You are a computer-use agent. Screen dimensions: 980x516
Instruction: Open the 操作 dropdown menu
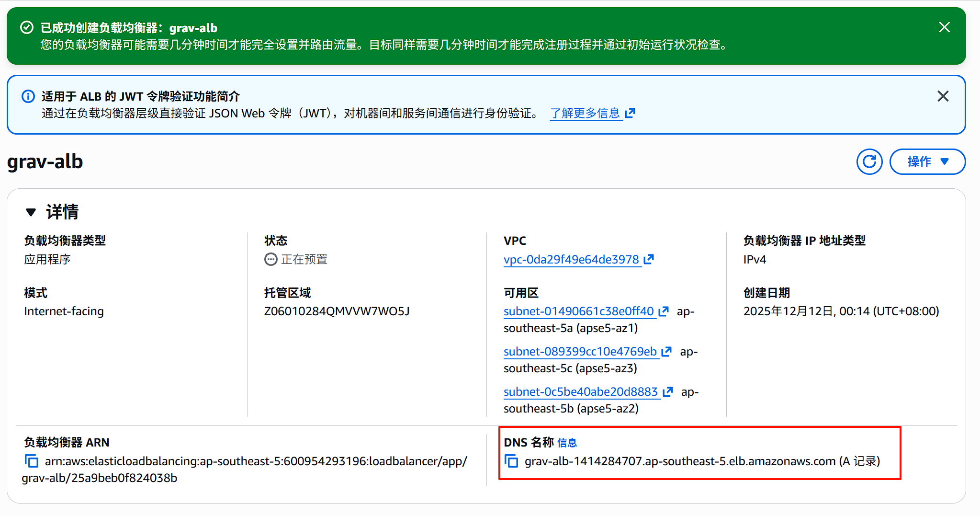coord(927,162)
